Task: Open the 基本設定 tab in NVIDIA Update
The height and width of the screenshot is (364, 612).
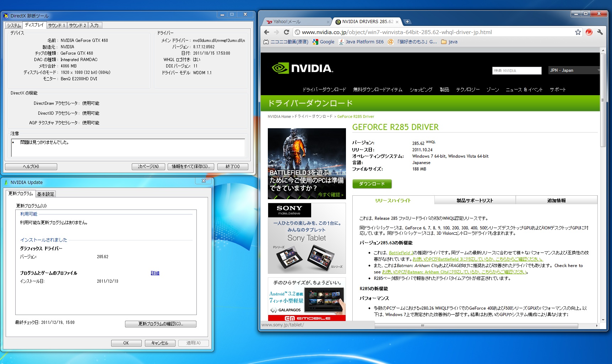Action: click(46, 194)
